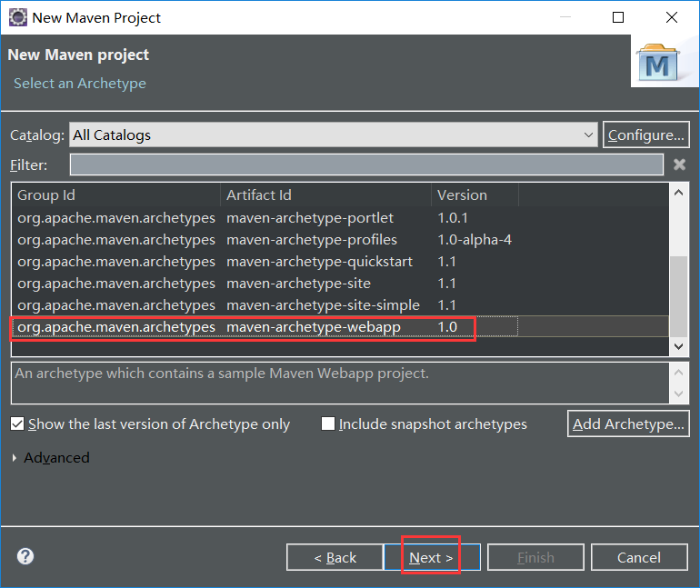Click the disabled Finish button
The height and width of the screenshot is (588, 700).
click(535, 557)
